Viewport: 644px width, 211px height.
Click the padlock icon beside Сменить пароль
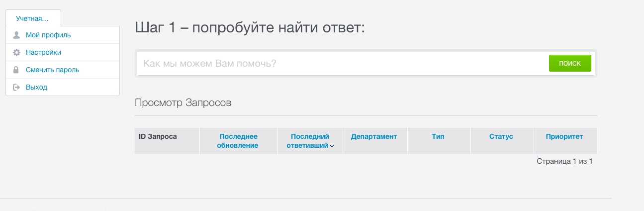click(x=16, y=70)
